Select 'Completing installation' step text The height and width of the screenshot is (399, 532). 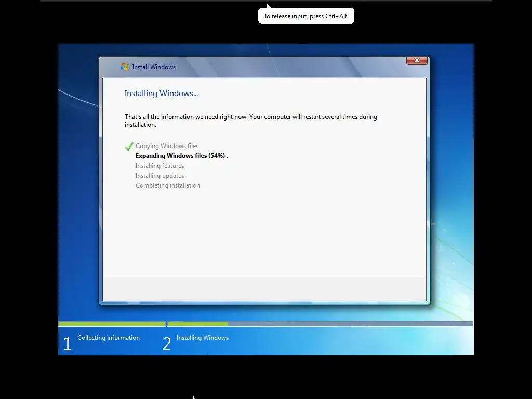click(168, 185)
